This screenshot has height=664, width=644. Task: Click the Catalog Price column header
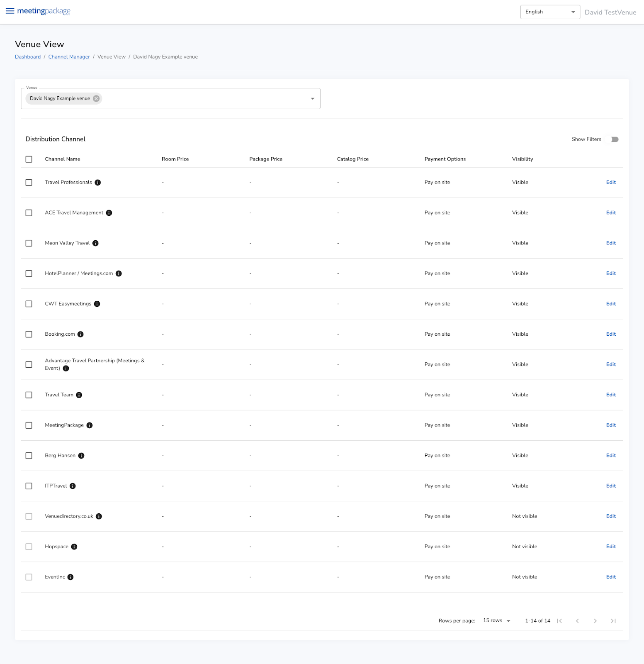pos(353,159)
